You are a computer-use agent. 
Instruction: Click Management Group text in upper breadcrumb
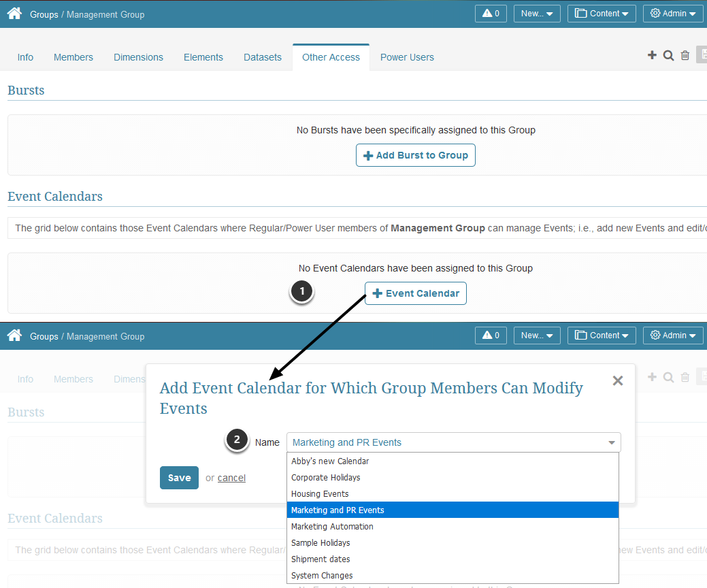point(105,14)
